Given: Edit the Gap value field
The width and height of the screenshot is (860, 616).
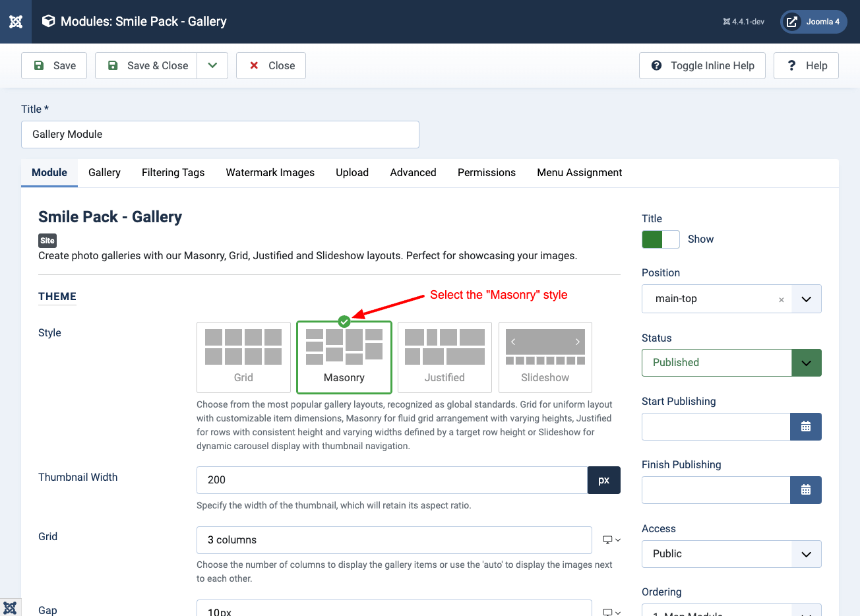Looking at the screenshot, I should (x=394, y=608).
